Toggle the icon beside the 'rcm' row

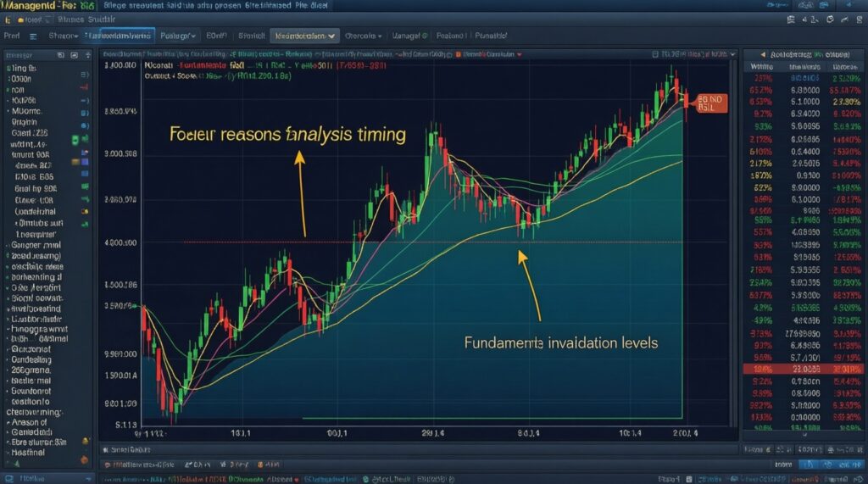84,87
